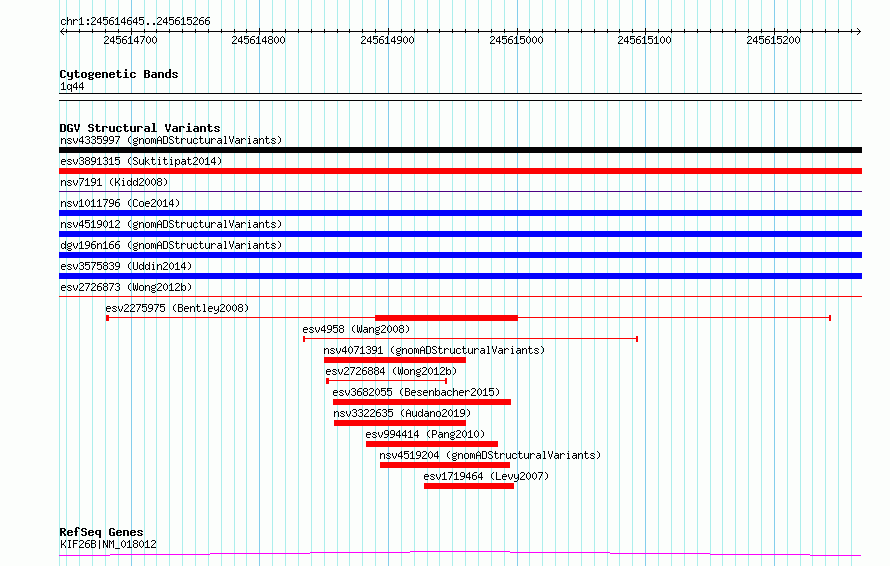The width and height of the screenshot is (890, 566).
Task: Select esv994414 (Pang2010) label
Action: (x=425, y=434)
